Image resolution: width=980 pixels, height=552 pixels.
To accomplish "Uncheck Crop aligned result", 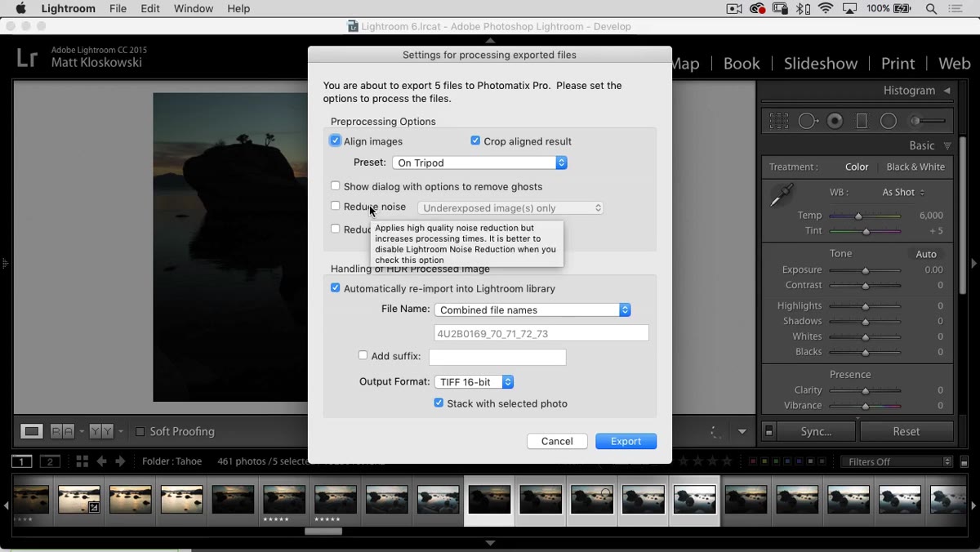I will (475, 141).
